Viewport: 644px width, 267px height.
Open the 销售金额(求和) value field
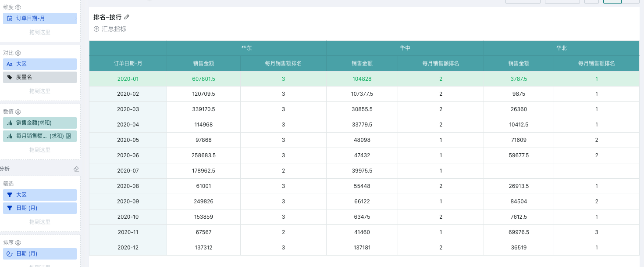40,123
